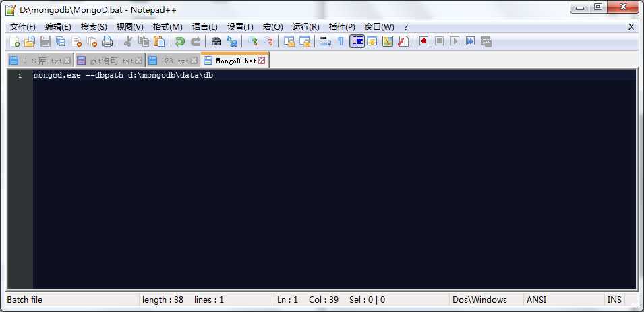This screenshot has width=644, height=312.
Task: Cut selection using the scissors icon
Action: 127,41
